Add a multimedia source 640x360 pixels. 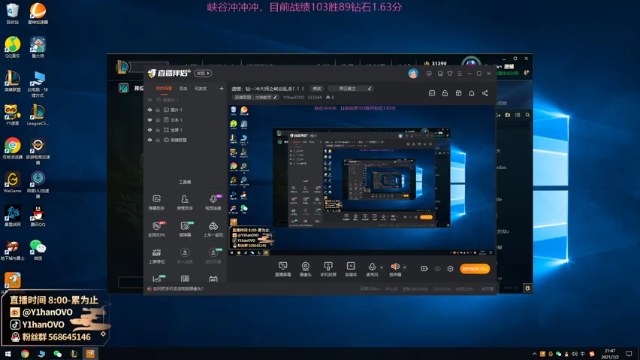pyautogui.click(x=351, y=269)
